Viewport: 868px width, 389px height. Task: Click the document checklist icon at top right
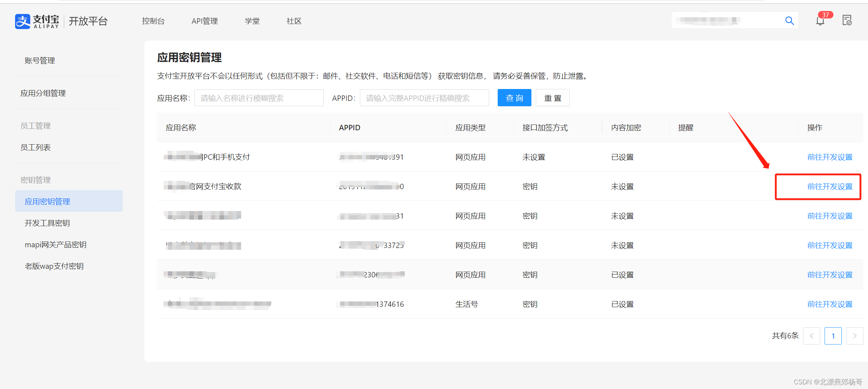[x=847, y=20]
